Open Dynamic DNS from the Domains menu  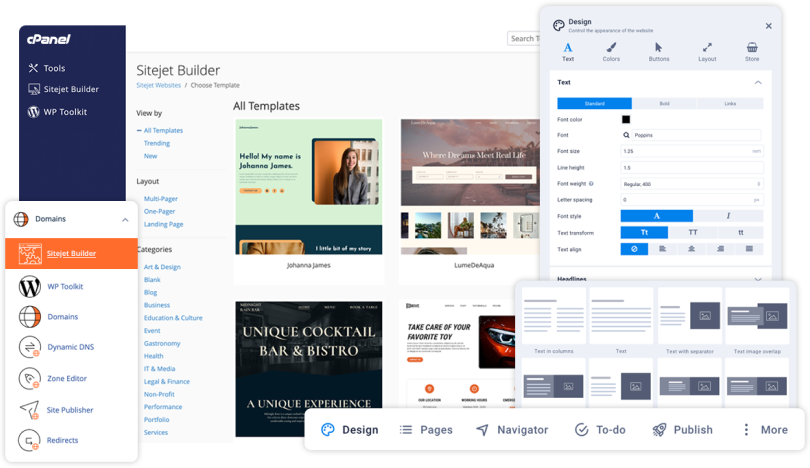point(69,347)
